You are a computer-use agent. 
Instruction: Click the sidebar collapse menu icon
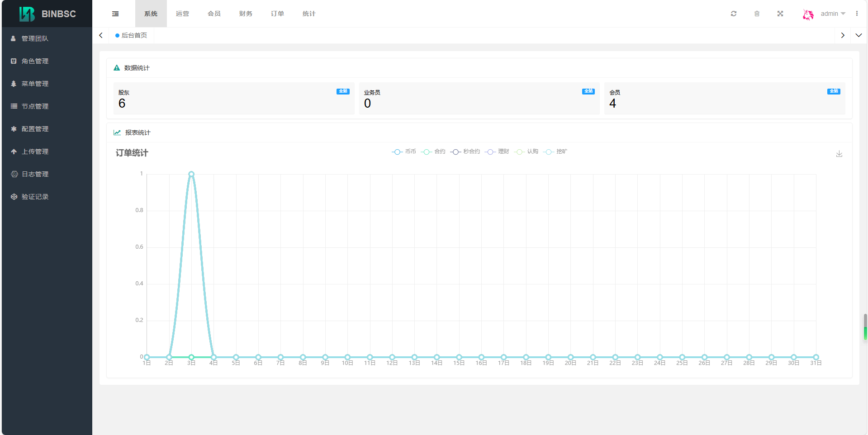[115, 14]
